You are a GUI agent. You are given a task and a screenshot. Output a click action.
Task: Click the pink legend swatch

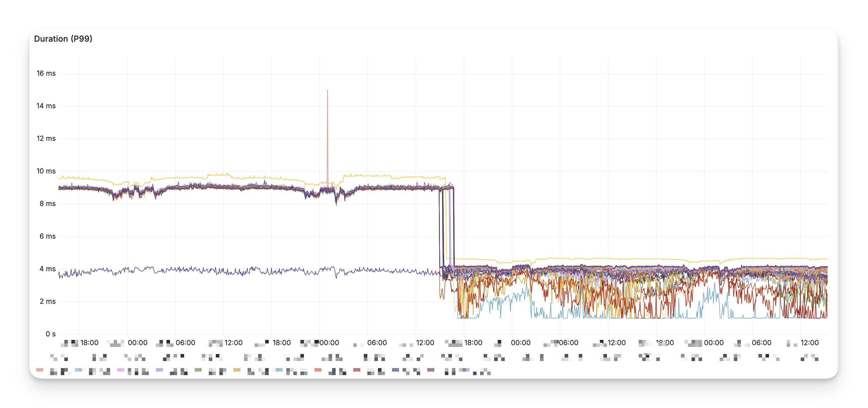(x=39, y=370)
